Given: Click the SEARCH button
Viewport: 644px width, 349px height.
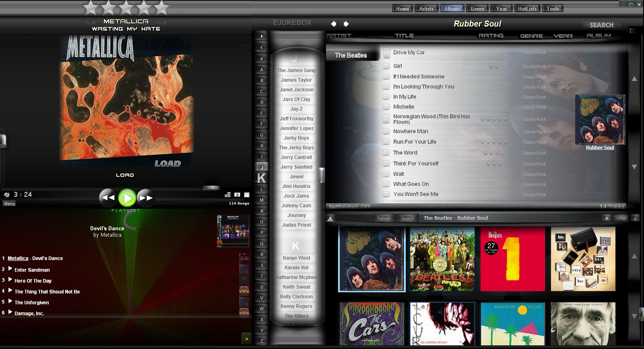Looking at the screenshot, I should (x=602, y=25).
